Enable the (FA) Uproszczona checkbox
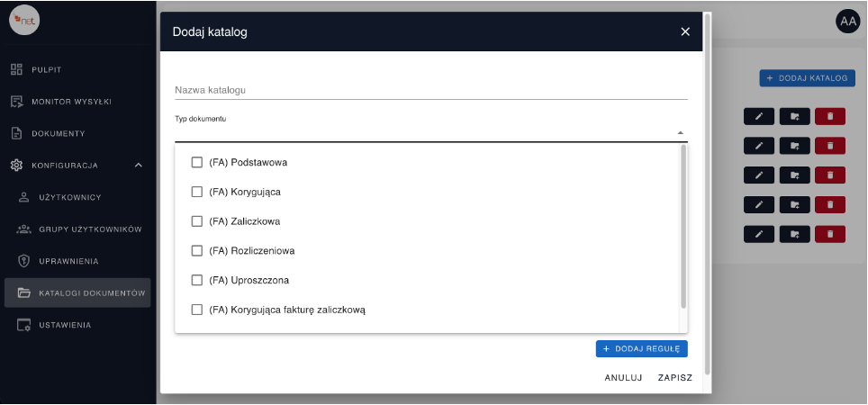Viewport: 868px width, 405px height. (x=197, y=280)
